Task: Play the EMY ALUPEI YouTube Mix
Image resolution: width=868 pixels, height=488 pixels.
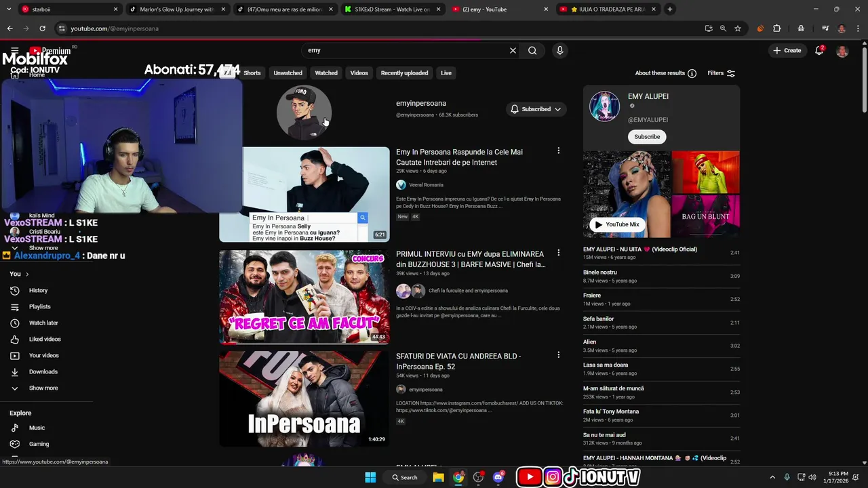Action: point(616,224)
